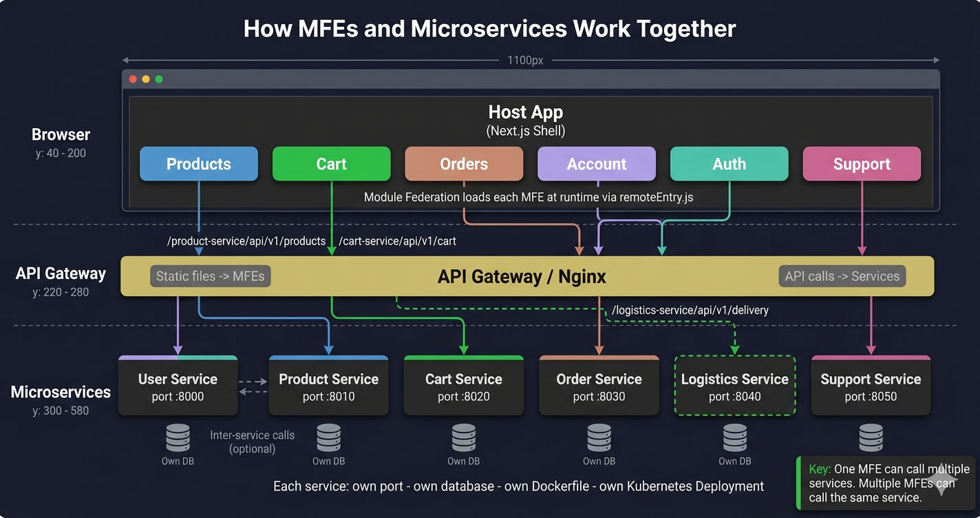Click the 'y: 40 - 200' label
This screenshot has height=518, width=980.
click(61, 153)
